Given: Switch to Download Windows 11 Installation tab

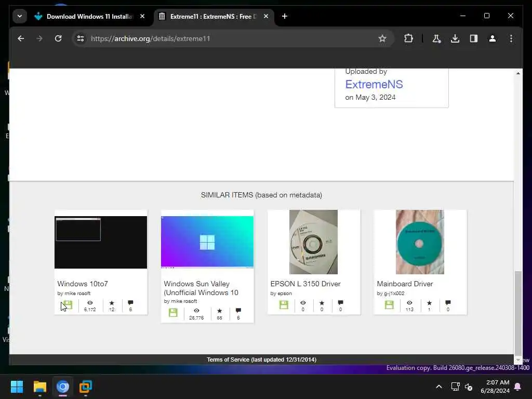Looking at the screenshot, I should 89,16.
